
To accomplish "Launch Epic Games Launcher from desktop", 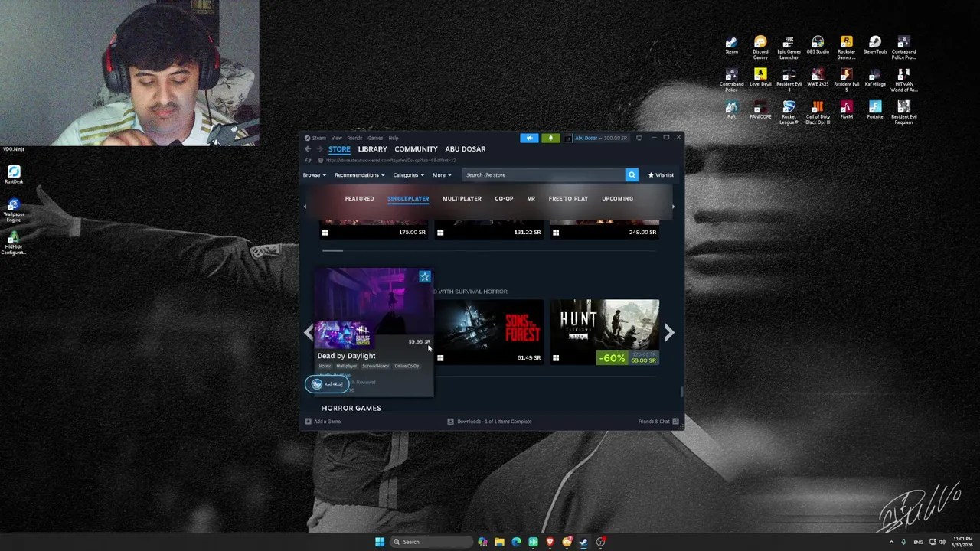I will [789, 47].
